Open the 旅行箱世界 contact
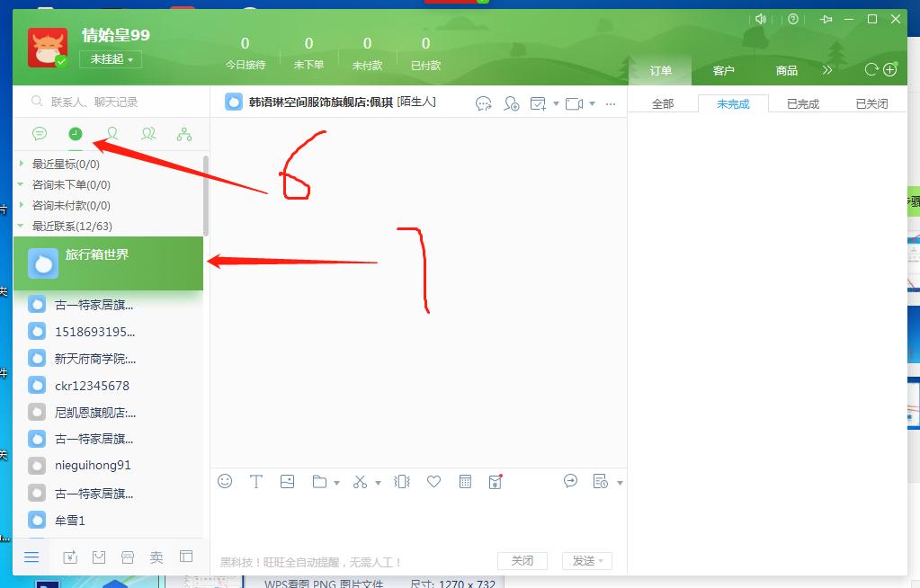Viewport: 920px width, 588px height. click(x=109, y=263)
